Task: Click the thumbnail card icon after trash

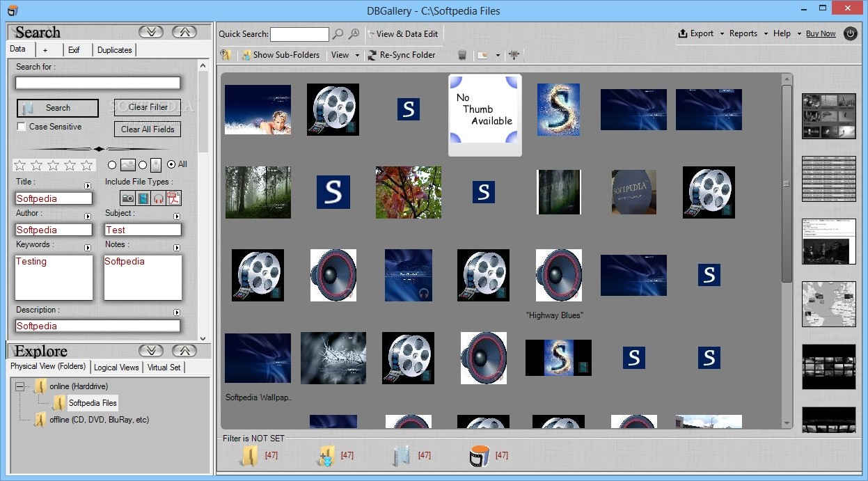Action: click(483, 55)
